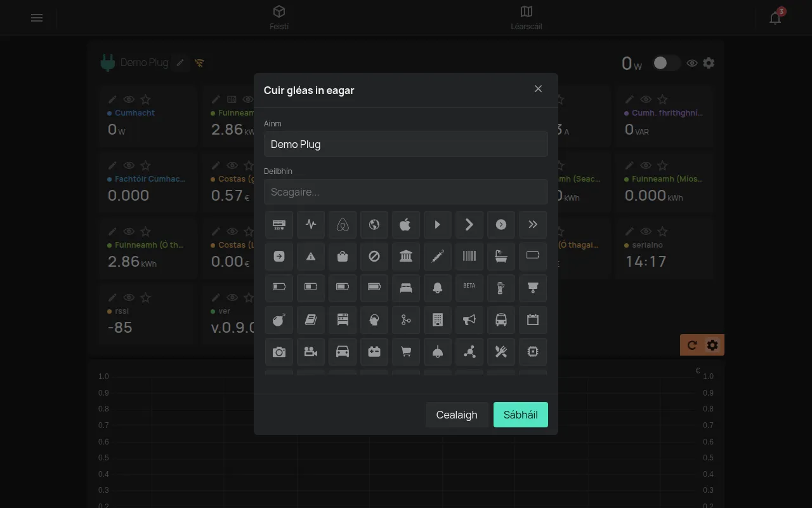The image size is (812, 508).
Task: Pick the heartbeat pulse icon
Action: pos(311,224)
